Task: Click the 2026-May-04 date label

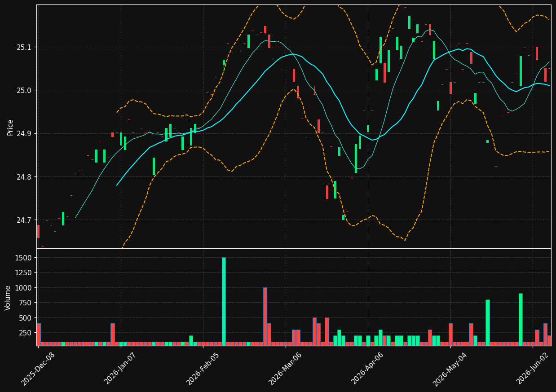Action: [450, 368]
